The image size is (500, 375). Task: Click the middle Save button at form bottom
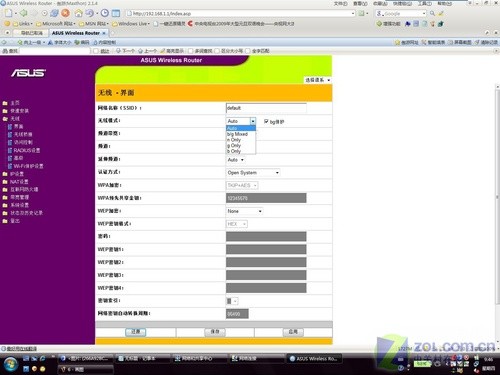coord(215,332)
